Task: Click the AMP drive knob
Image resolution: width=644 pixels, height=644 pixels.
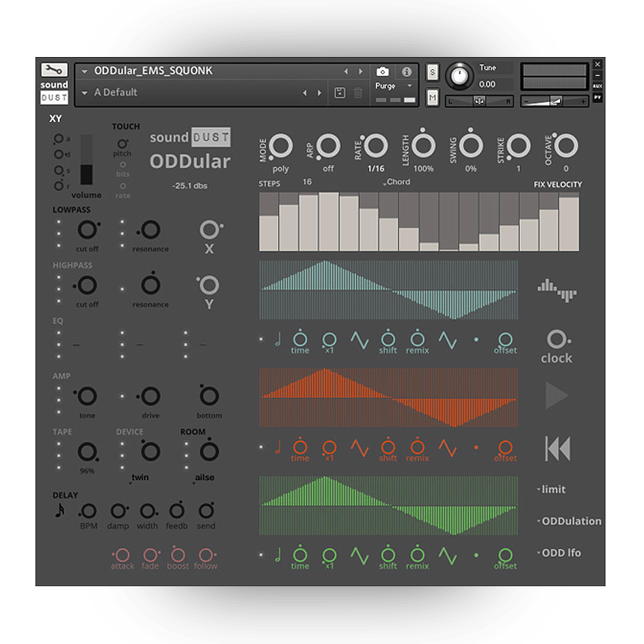Action: point(150,397)
